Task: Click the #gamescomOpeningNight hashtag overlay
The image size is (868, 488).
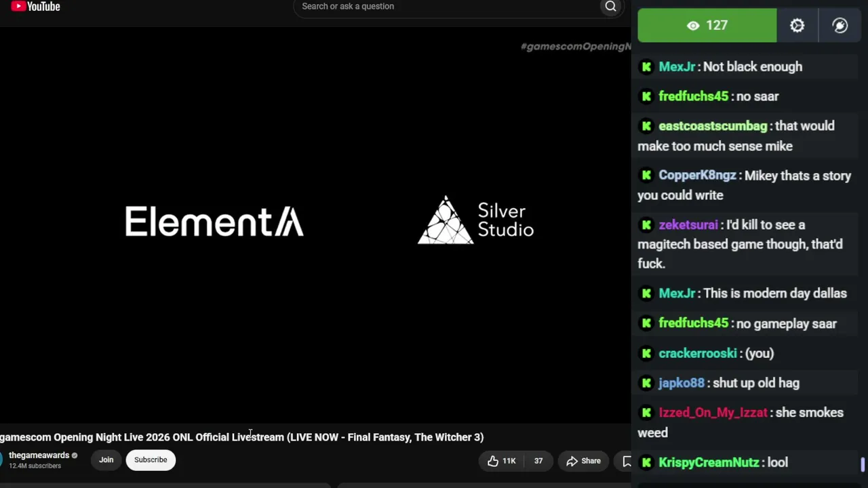Action: [x=576, y=46]
